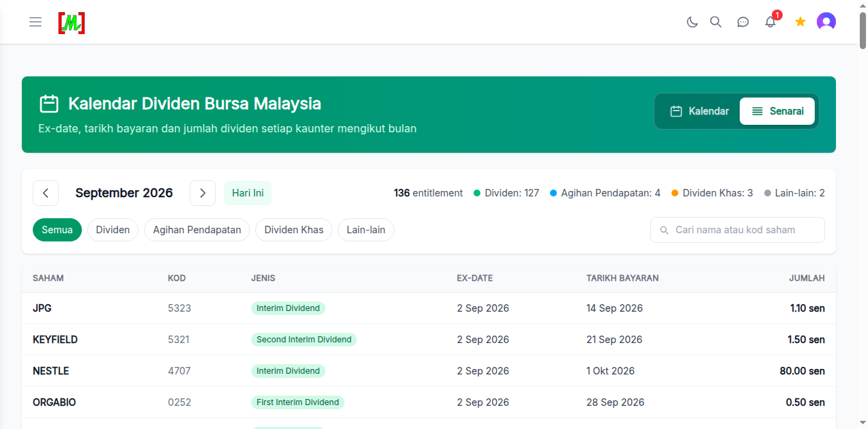Click stock code 0252

pyautogui.click(x=179, y=402)
